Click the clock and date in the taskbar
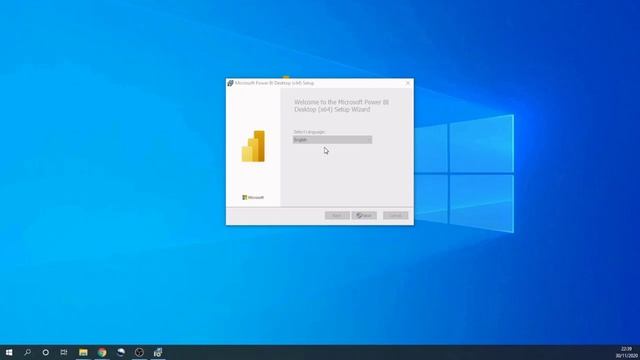Image resolution: width=640 pixels, height=360 pixels. pos(627,353)
